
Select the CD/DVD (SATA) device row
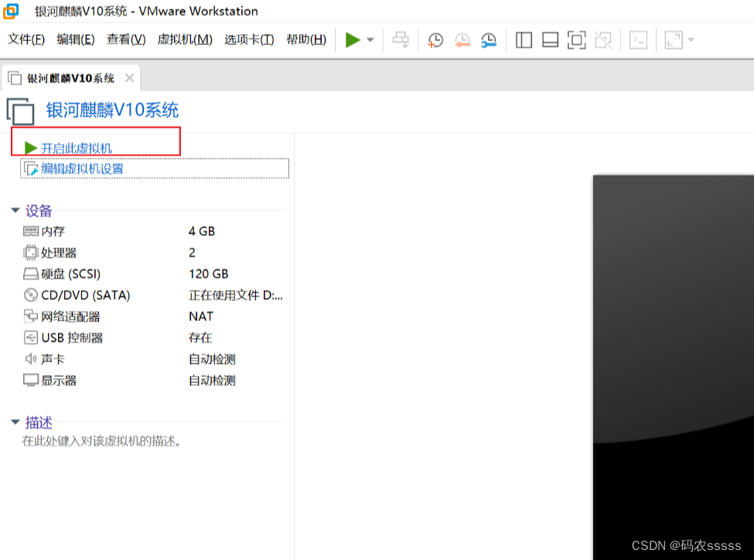coord(154,295)
